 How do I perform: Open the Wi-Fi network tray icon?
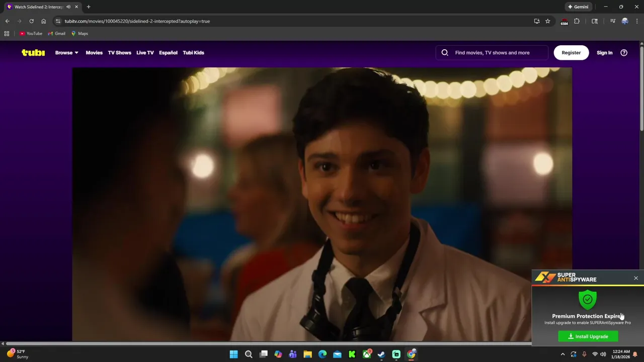coord(595,354)
